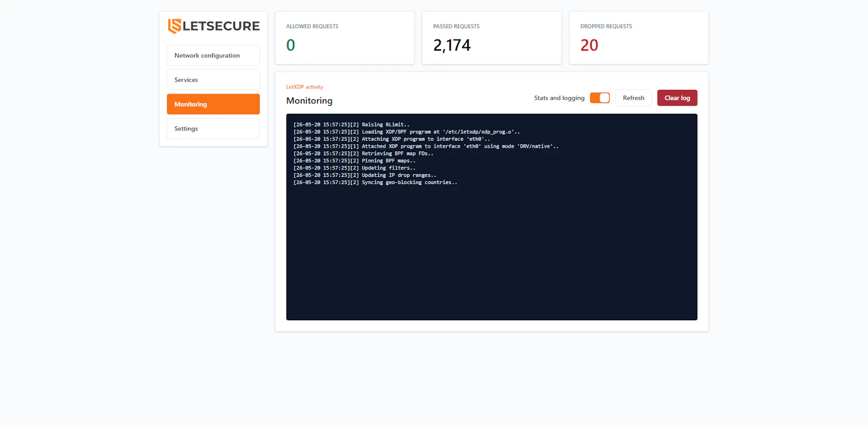This screenshot has height=427, width=868.
Task: Select the 'Retrieving BPF map FDs..' log line
Action: point(363,153)
